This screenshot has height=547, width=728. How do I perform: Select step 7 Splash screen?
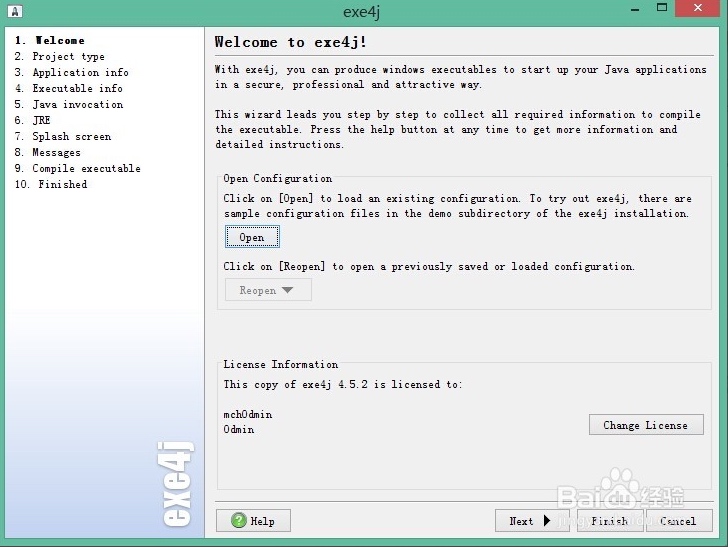coord(63,137)
